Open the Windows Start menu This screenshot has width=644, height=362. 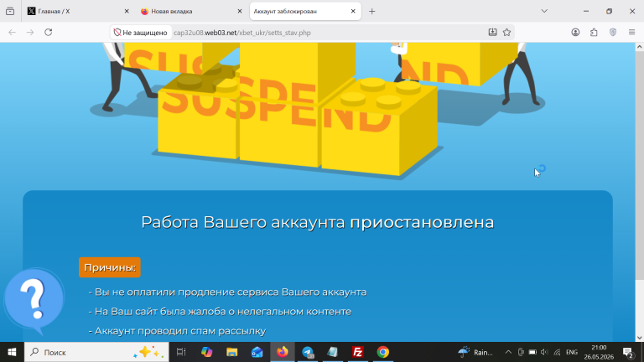click(x=12, y=352)
